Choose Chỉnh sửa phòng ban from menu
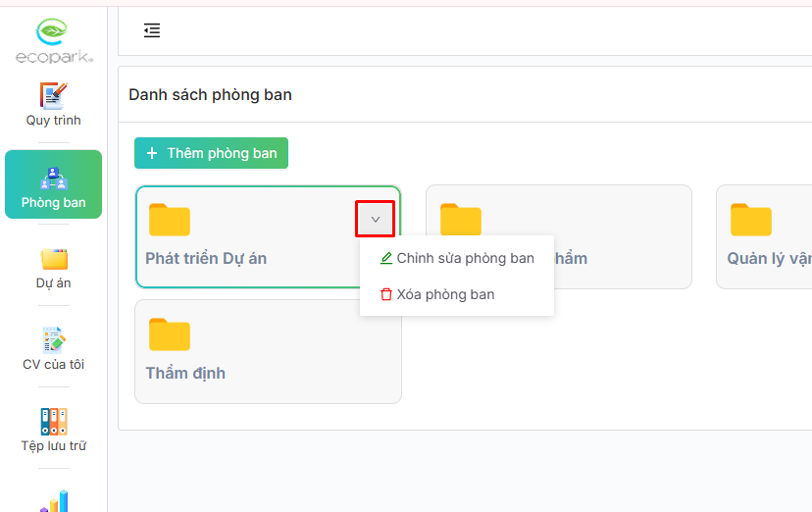The height and width of the screenshot is (512, 812). click(x=465, y=258)
